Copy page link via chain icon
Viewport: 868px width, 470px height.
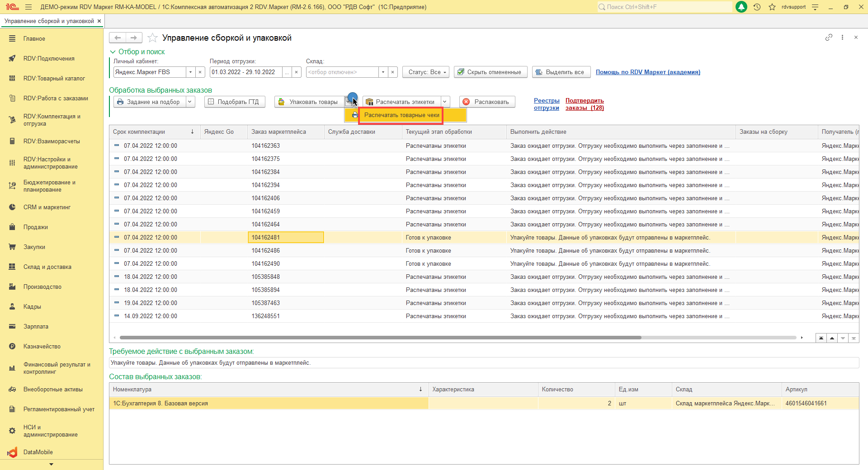[x=829, y=38]
